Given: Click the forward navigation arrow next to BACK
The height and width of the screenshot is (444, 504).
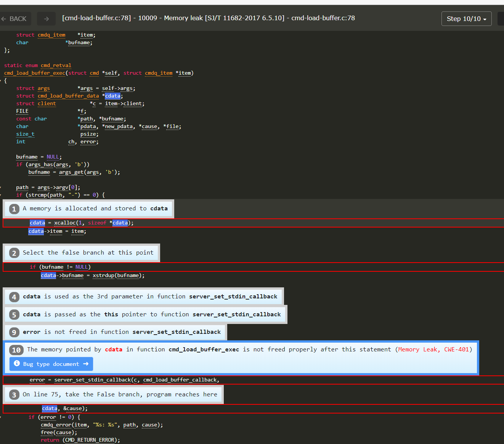Looking at the screenshot, I should (x=46, y=18).
